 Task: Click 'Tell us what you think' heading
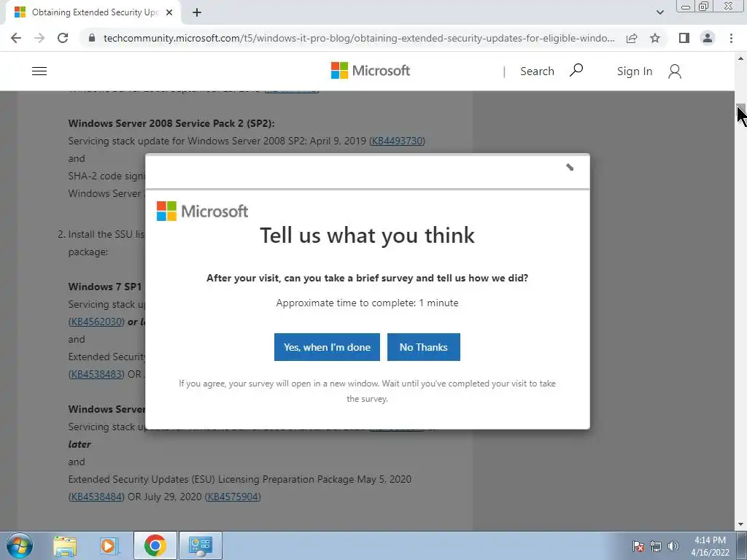pyautogui.click(x=368, y=235)
